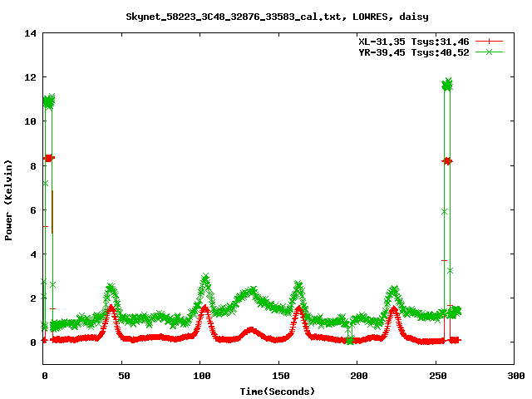Image resolution: width=532 pixels, height=399 pixels.
Task: Click the green dip to zero near 195 seconds
Action: [x=349, y=339]
